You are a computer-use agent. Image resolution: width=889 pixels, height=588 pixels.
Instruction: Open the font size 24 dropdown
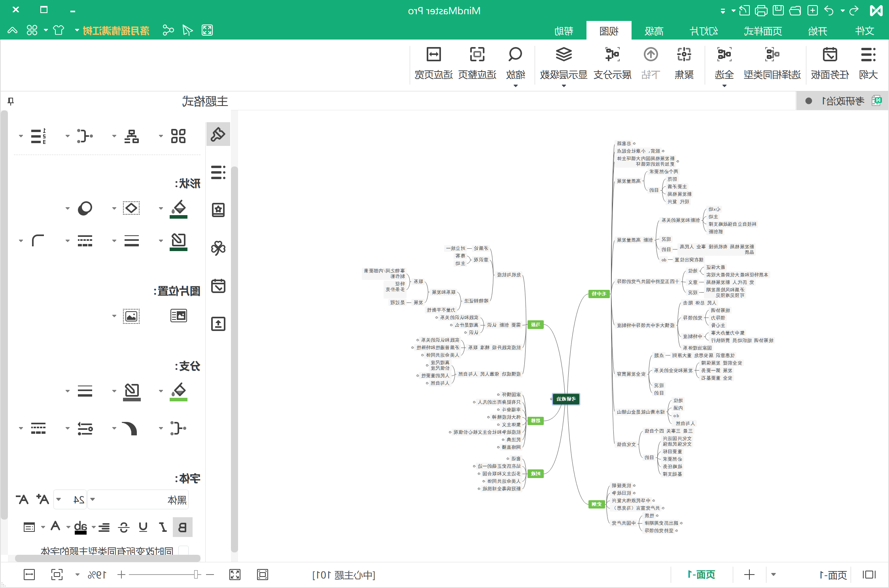tap(70, 500)
